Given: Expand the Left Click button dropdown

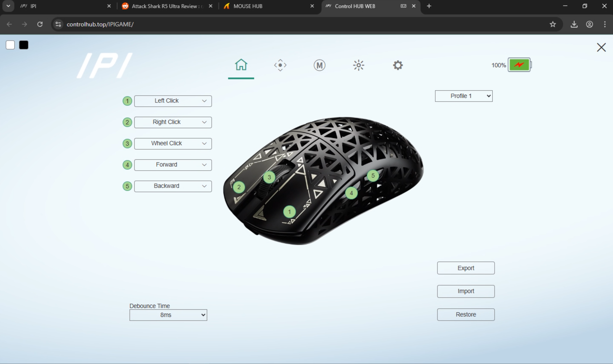Looking at the screenshot, I should (x=173, y=101).
